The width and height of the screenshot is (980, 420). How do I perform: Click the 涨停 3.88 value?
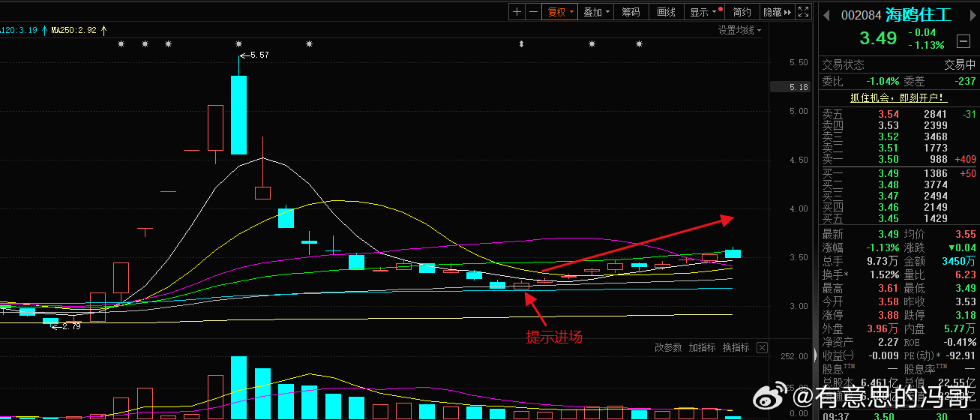[888, 315]
